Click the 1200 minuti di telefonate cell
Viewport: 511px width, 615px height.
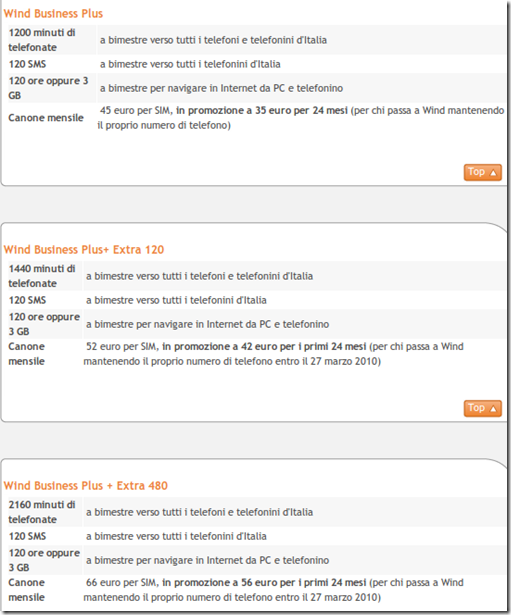pos(52,40)
